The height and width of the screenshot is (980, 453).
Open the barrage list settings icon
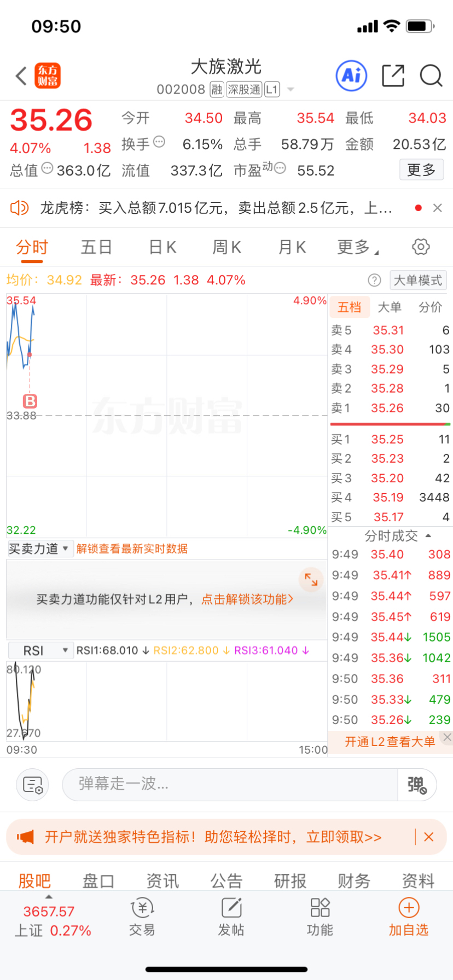coord(33,785)
